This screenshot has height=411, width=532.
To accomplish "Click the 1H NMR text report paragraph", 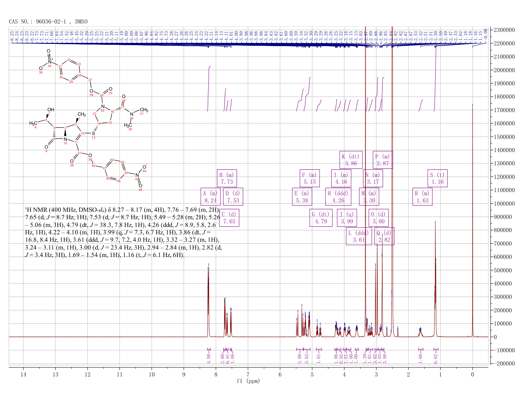I will [123, 232].
